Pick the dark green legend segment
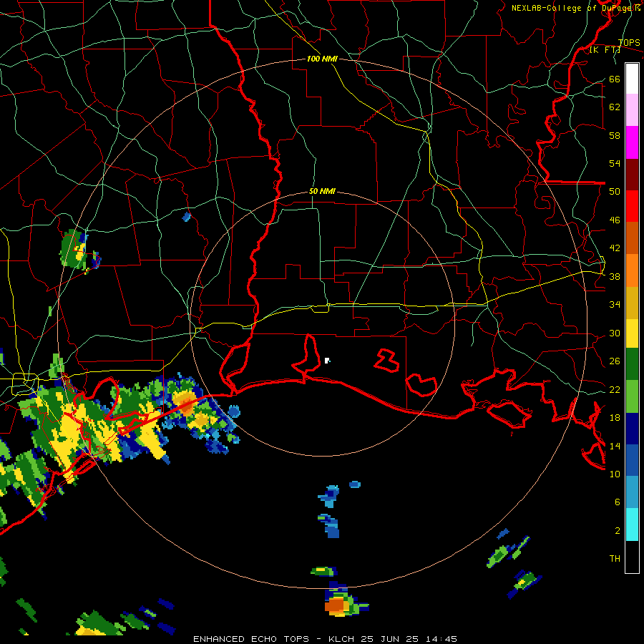644x644 pixels. [632, 364]
